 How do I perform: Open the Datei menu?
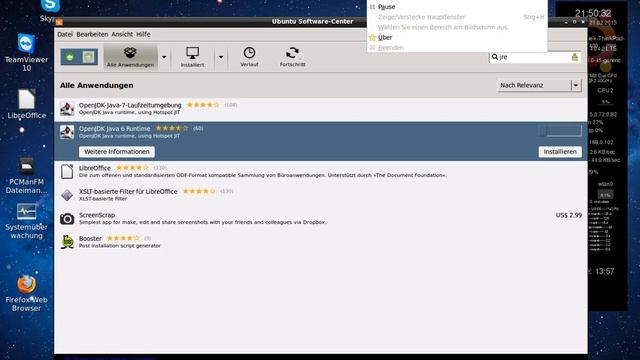click(65, 34)
